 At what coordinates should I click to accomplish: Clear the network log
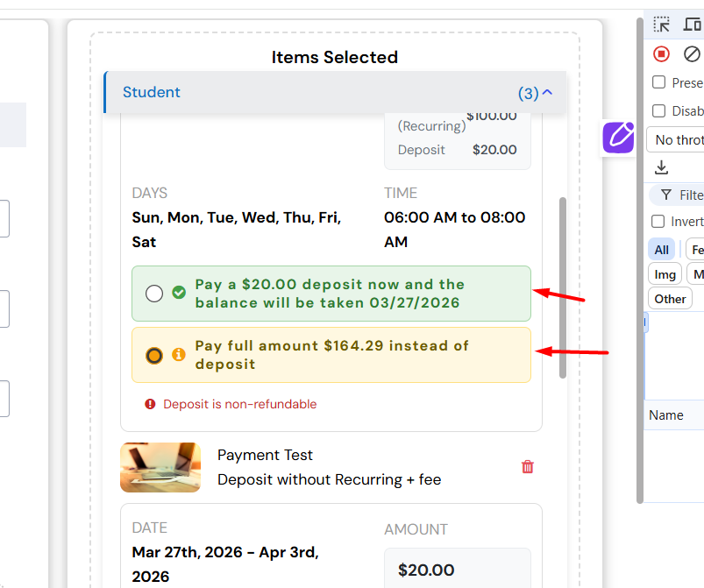coord(692,54)
